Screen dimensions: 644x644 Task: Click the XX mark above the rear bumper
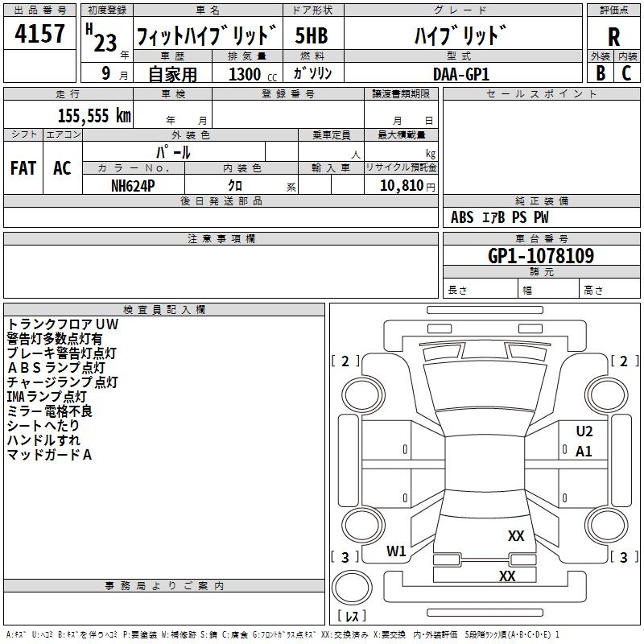coord(516,536)
